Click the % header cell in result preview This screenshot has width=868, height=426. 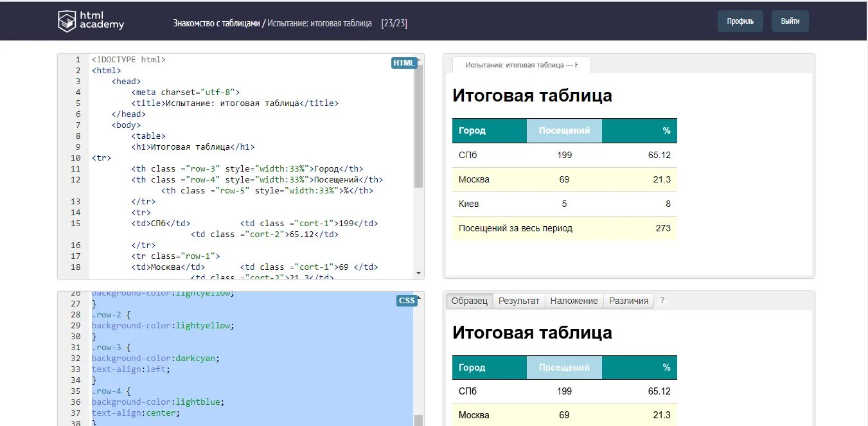click(639, 130)
